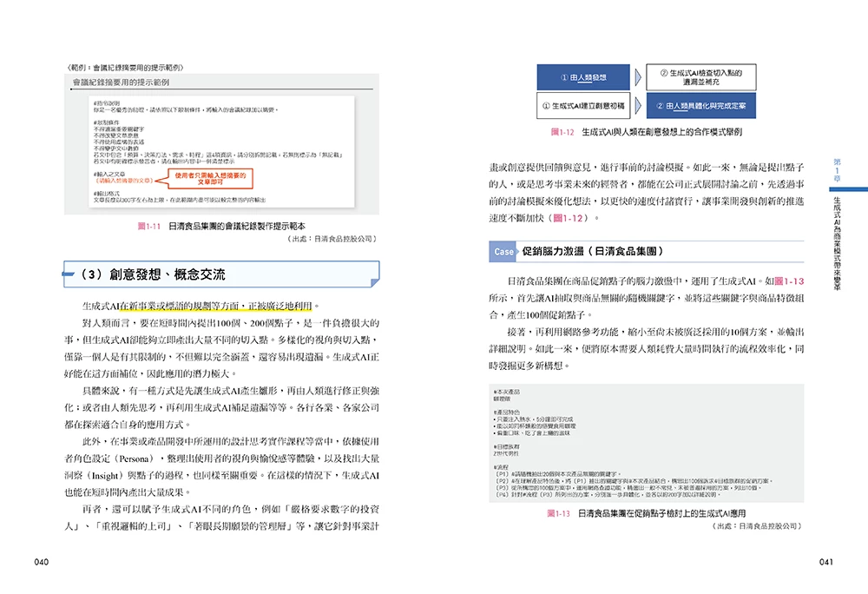Click the vertical chapter title '生成式AI為商業模式帶來變革'
The width and height of the screenshot is (868, 594).
(x=837, y=243)
